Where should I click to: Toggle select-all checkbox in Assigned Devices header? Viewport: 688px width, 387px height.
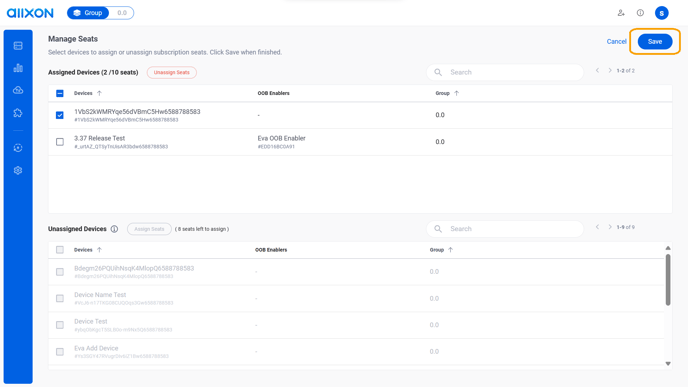pos(60,93)
